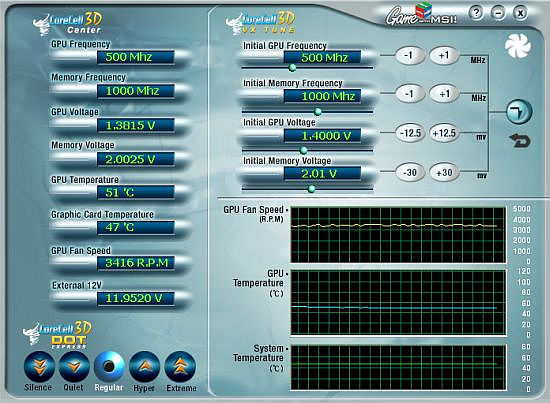Click the CoreCell 3D VX Tune logo
Screen dimensions: 550x403
pos(260,23)
